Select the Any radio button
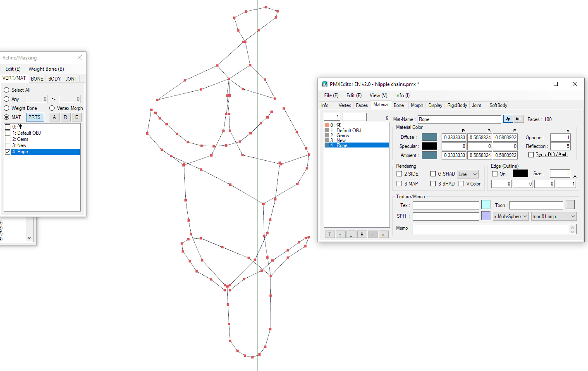 pos(7,99)
